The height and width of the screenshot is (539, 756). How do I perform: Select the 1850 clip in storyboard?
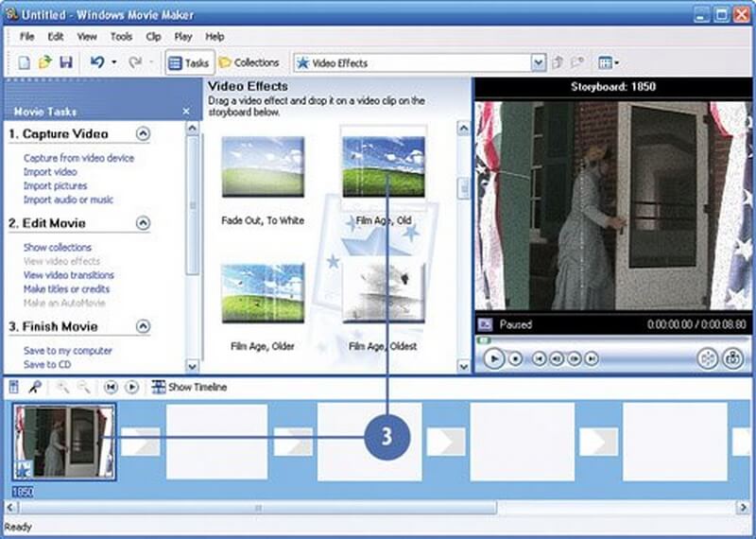click(x=64, y=442)
